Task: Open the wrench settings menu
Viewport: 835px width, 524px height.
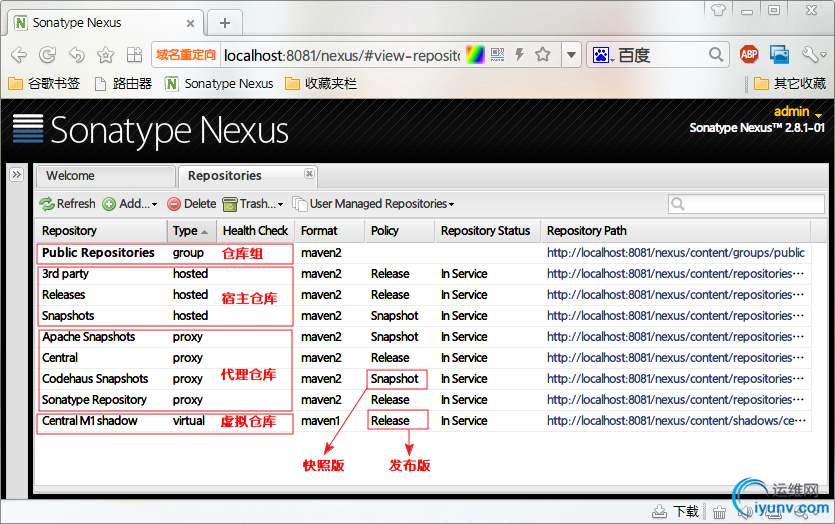Action: (813, 54)
